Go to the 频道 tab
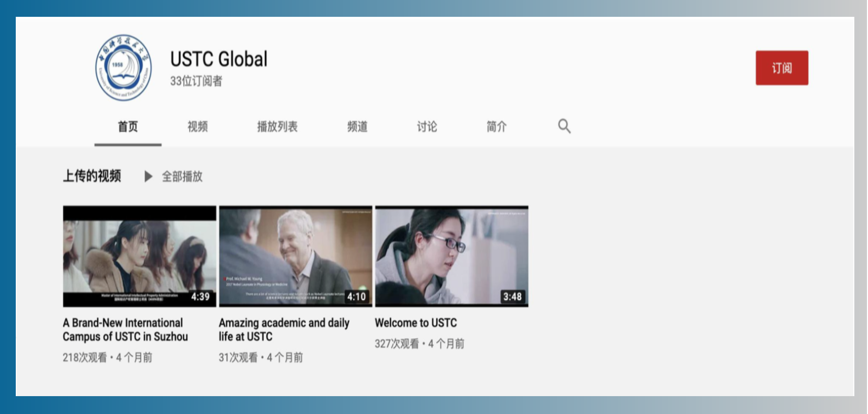Image resolution: width=868 pixels, height=414 pixels. coord(357,127)
